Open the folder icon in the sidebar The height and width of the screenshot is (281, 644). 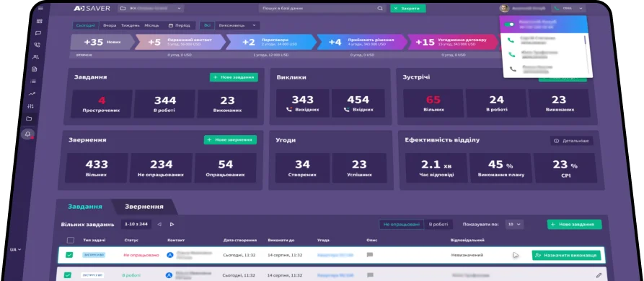pyautogui.click(x=29, y=118)
